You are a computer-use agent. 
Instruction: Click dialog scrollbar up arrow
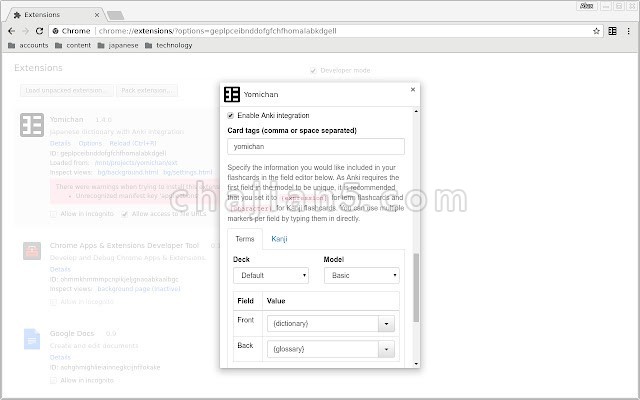pyautogui.click(x=416, y=111)
